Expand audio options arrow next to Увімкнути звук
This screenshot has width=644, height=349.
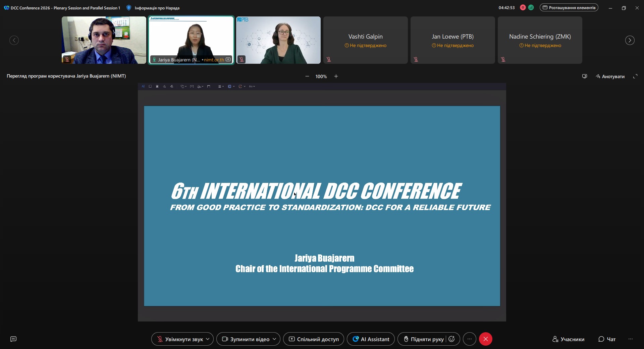click(x=208, y=339)
